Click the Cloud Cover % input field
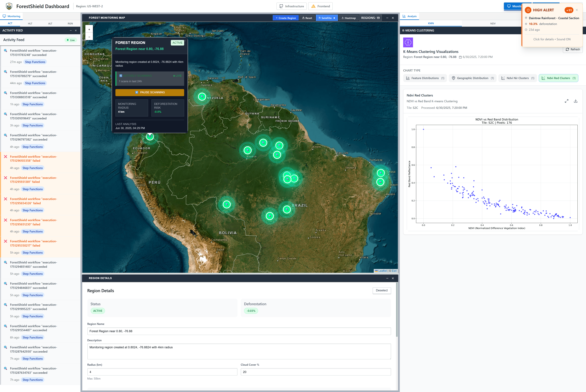 (316, 372)
